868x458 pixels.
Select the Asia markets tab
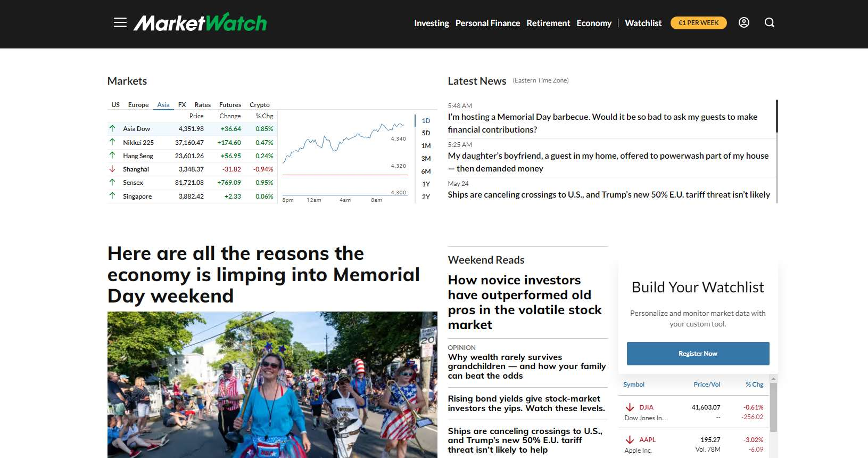point(163,105)
